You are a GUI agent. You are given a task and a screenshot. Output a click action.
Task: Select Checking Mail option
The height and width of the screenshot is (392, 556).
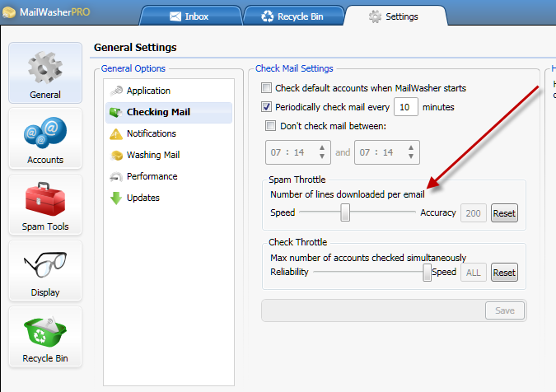point(169,112)
